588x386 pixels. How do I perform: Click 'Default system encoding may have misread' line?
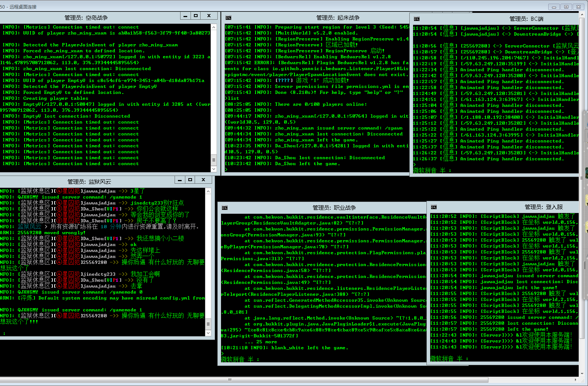click(102, 298)
